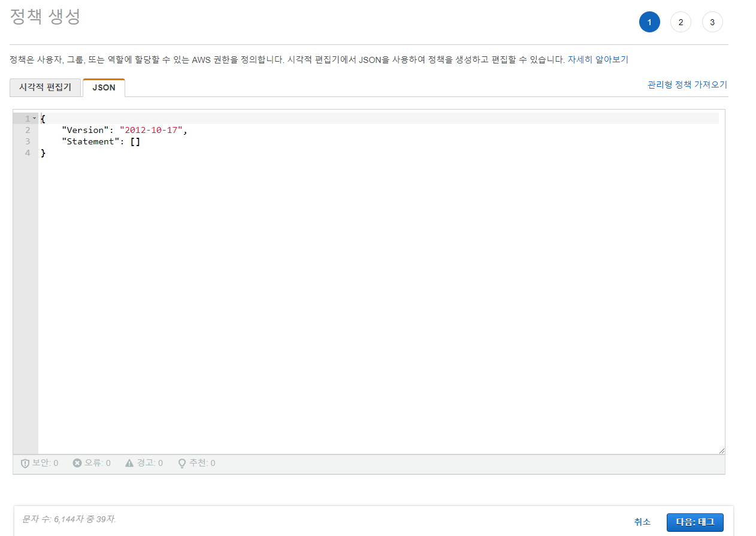
Task: Click the "2012-10-17" value in editor
Action: [151, 130]
